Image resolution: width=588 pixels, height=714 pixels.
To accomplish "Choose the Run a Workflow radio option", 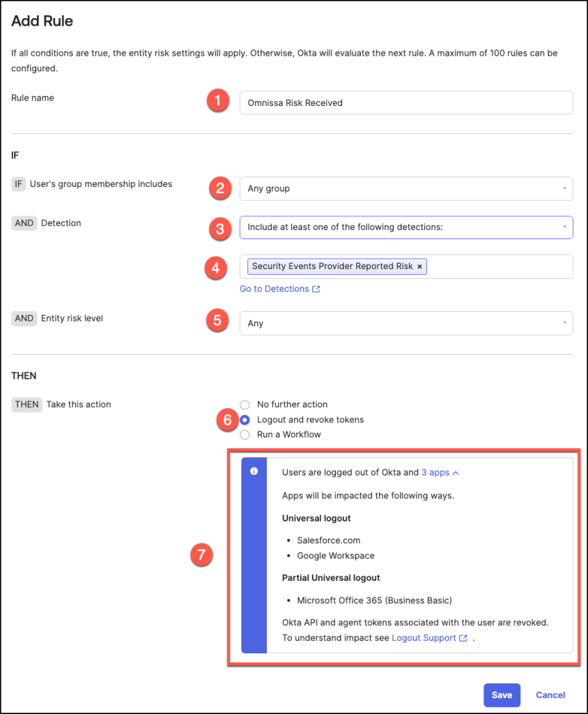I will [x=245, y=434].
